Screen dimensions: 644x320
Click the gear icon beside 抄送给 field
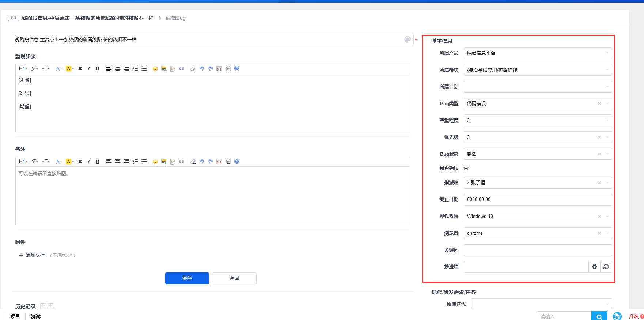(594, 267)
